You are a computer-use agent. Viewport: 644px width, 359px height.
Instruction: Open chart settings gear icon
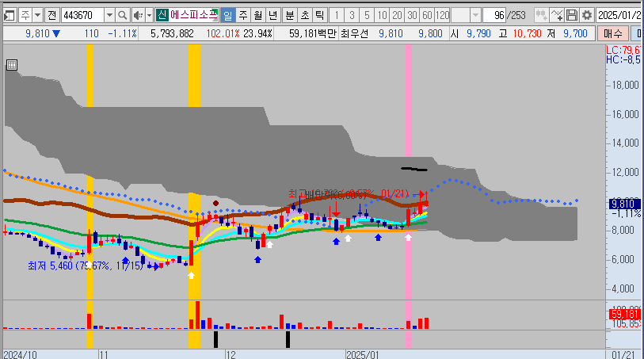[587, 16]
